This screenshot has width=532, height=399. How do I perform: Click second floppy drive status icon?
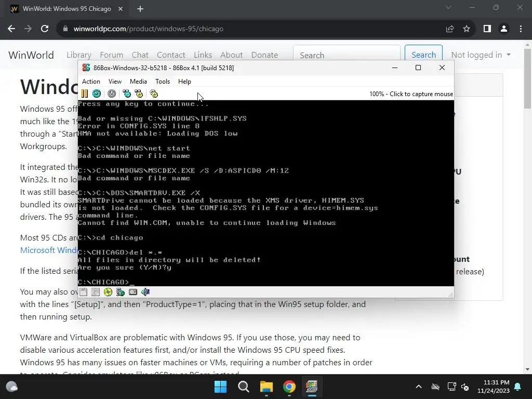coord(96,292)
